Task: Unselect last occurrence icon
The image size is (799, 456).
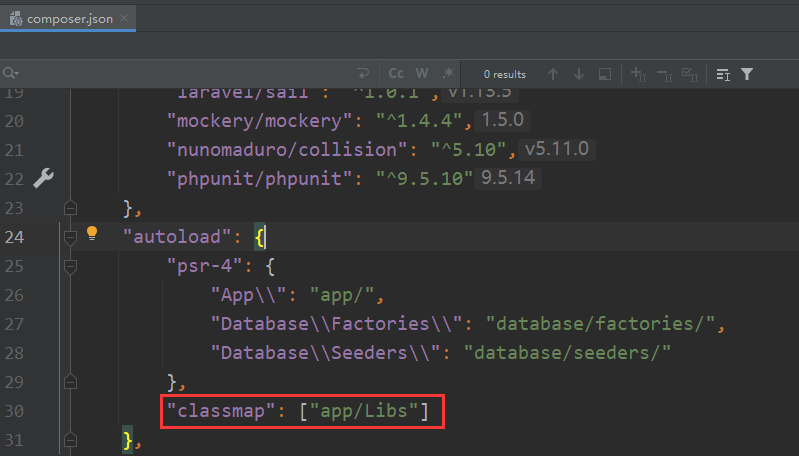Action: [x=664, y=74]
